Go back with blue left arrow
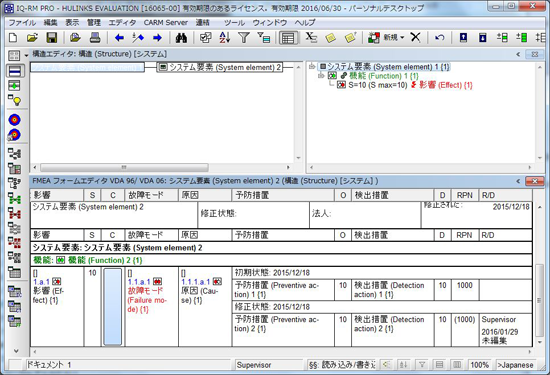 [x=119, y=38]
